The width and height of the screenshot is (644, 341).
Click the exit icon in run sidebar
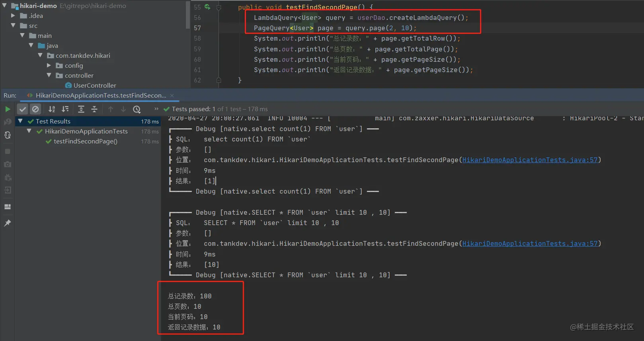point(8,190)
